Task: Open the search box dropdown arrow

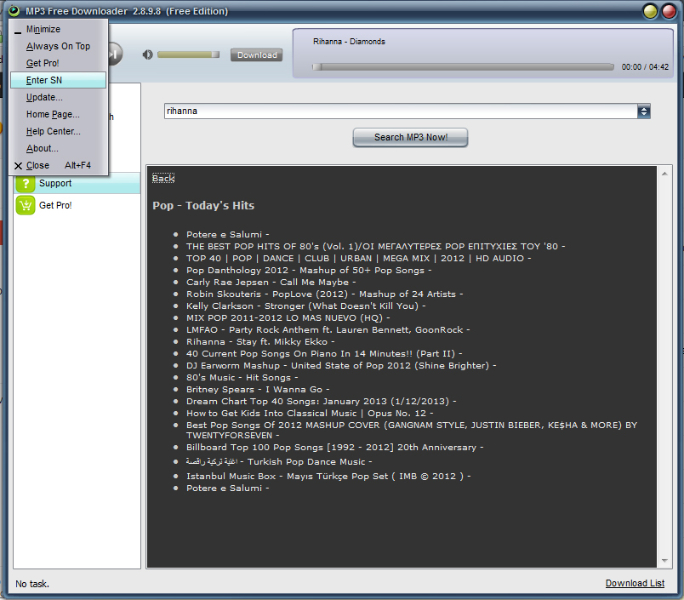Action: (x=644, y=112)
